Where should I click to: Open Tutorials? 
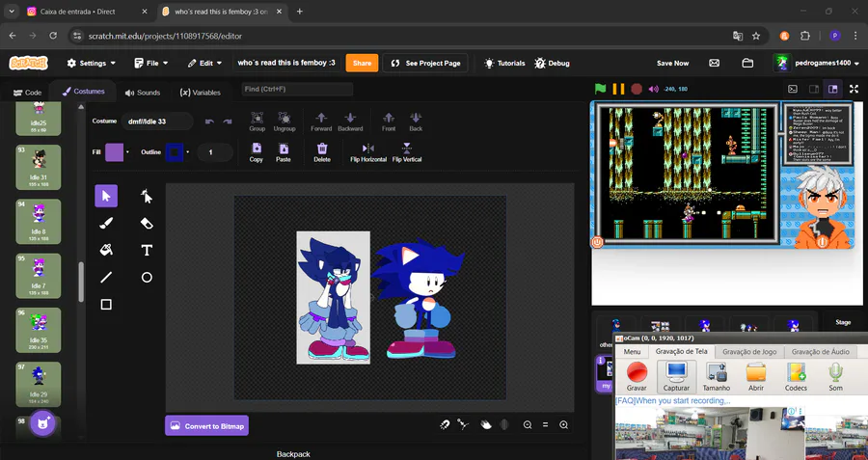(504, 63)
